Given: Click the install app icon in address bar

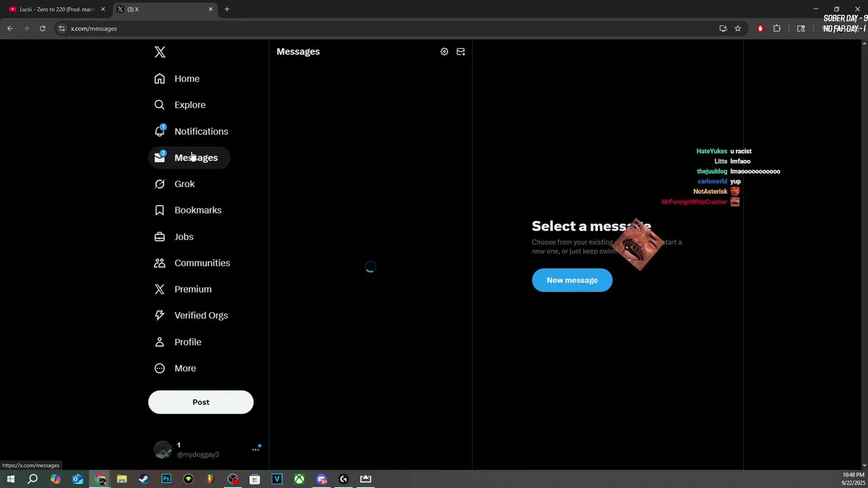Looking at the screenshot, I should pyautogui.click(x=723, y=28).
